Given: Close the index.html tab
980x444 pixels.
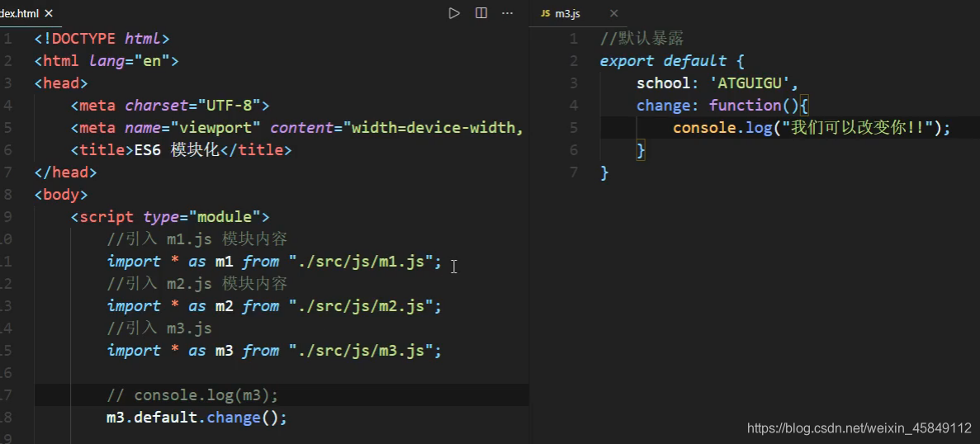Looking at the screenshot, I should click(49, 13).
